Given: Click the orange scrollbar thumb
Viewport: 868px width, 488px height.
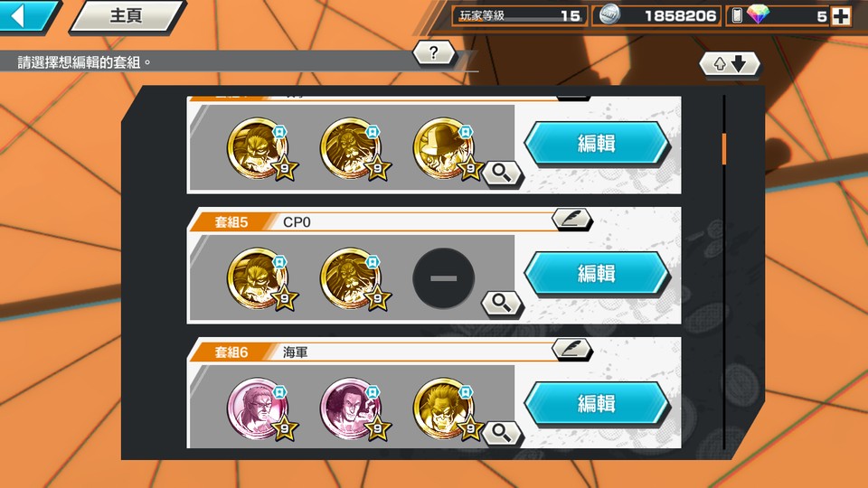Looking at the screenshot, I should [723, 149].
